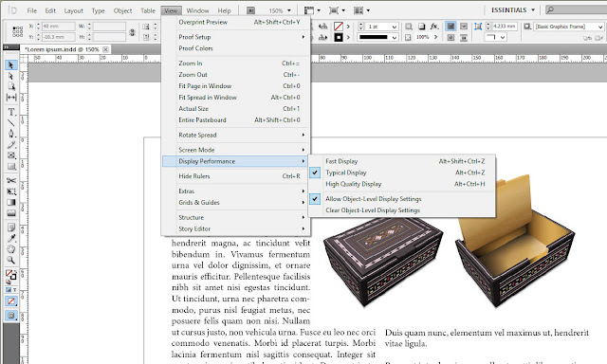Click the drop shadow icon
This screenshot has width=607, height=364.
pyautogui.click(x=421, y=27)
